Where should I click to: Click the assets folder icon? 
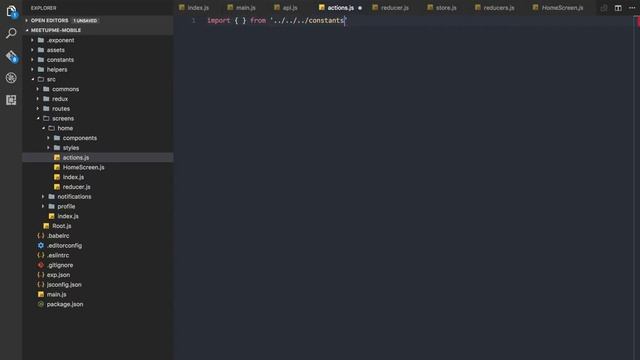pyautogui.click(x=41, y=50)
